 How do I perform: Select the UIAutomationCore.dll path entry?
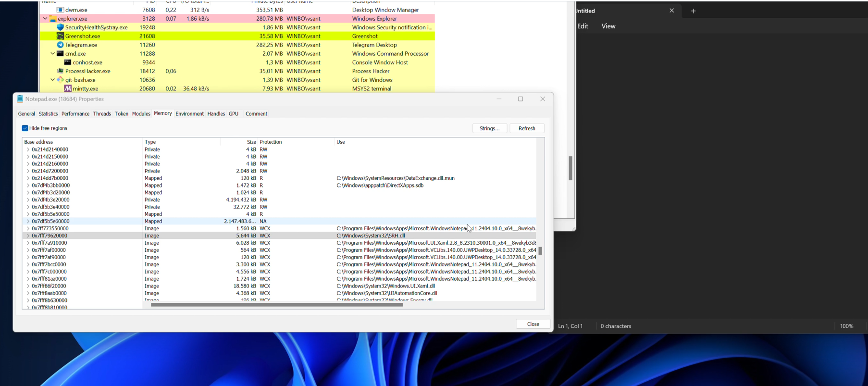coord(387,293)
